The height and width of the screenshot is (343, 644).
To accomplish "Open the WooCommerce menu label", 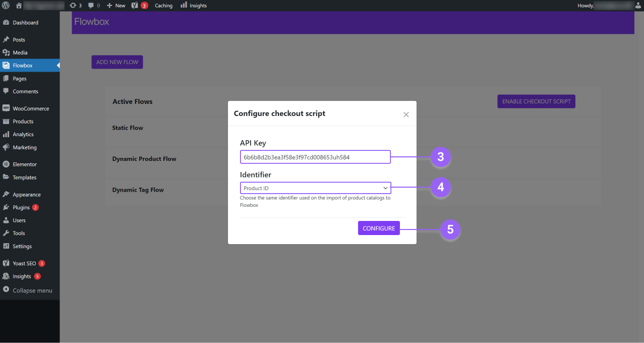I will [31, 108].
